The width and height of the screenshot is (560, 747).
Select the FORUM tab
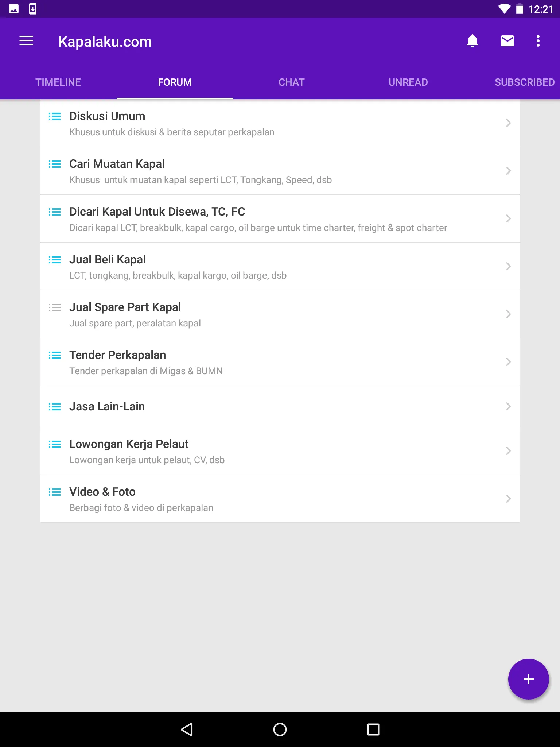click(175, 82)
